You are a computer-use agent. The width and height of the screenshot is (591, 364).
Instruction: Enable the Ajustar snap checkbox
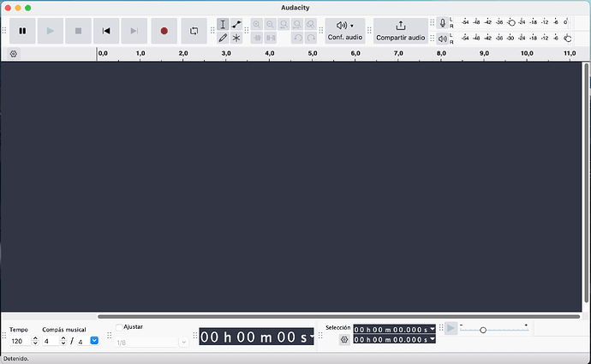pyautogui.click(x=119, y=327)
